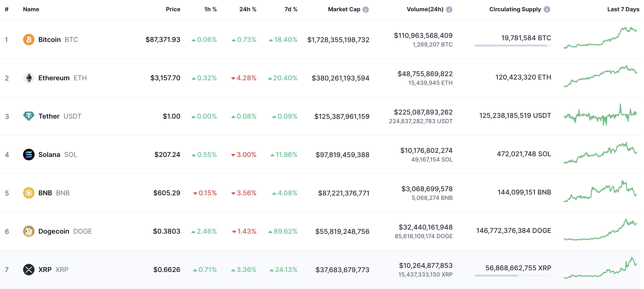The image size is (644, 289).
Task: Click the Bitcoin circulating supply progress bar
Action: click(x=513, y=46)
